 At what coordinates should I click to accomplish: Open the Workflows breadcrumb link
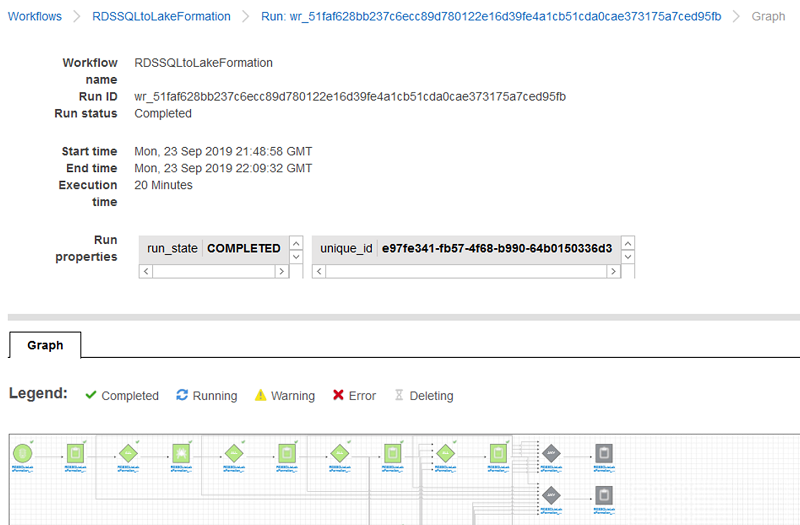(x=35, y=16)
